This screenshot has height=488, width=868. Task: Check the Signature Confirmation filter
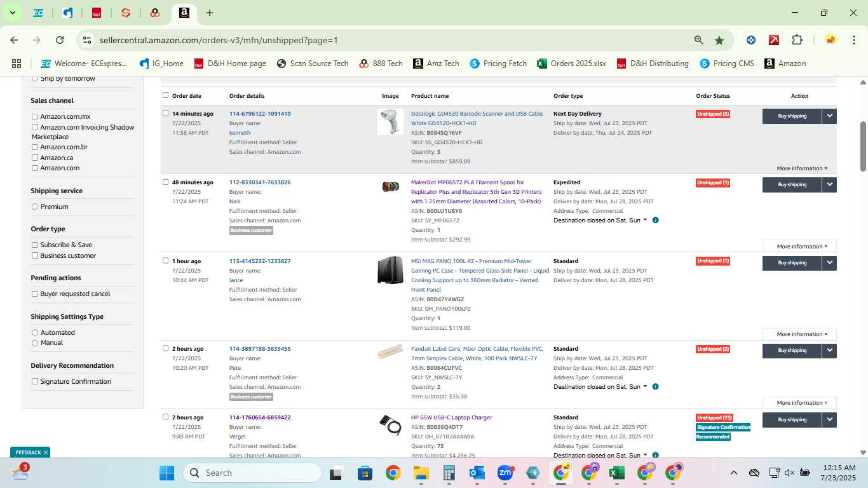tap(35, 381)
